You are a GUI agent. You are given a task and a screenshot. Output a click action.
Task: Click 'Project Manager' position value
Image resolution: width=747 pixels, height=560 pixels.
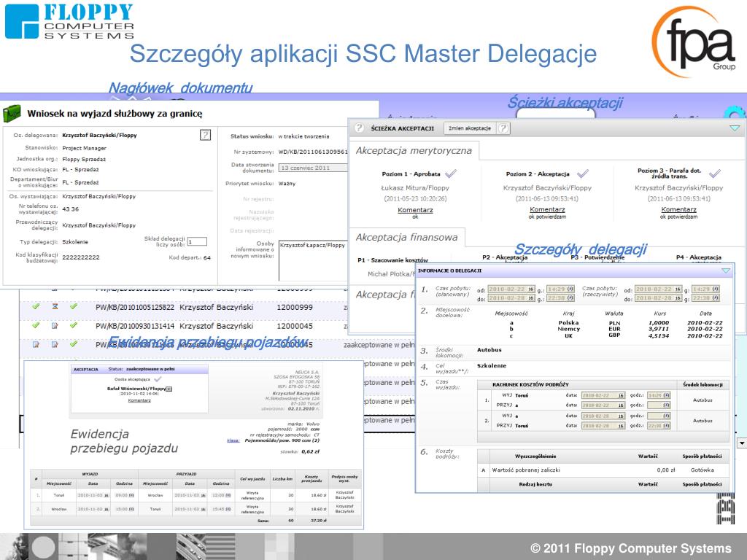(85, 149)
